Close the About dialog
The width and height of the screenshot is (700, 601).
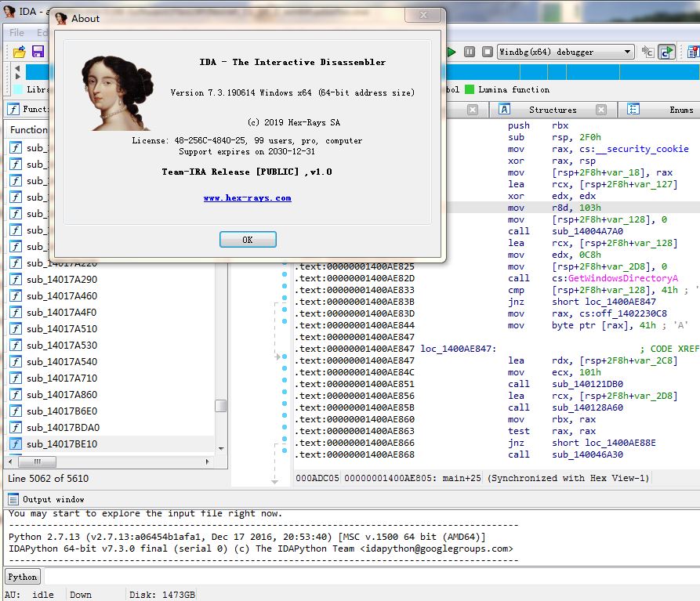pos(423,15)
